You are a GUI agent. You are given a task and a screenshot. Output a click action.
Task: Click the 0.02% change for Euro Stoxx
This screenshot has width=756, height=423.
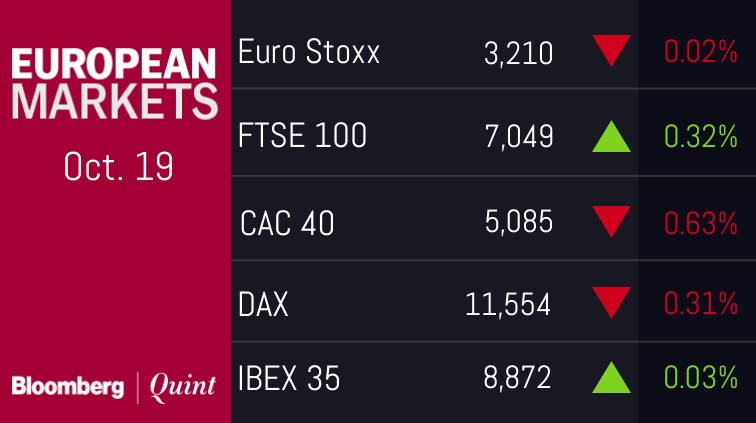(x=701, y=52)
